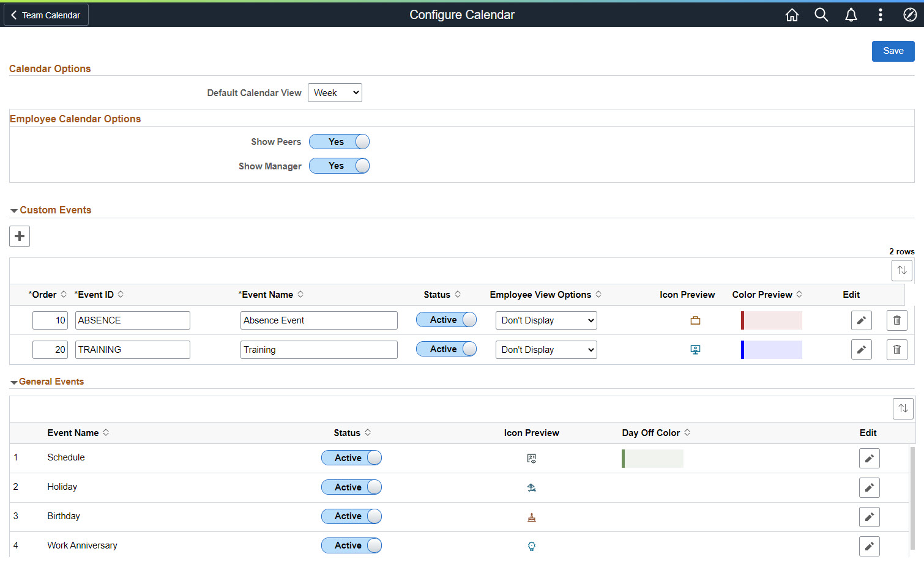Click the add custom event plus icon
Screen dimensions: 924x565
[20, 236]
